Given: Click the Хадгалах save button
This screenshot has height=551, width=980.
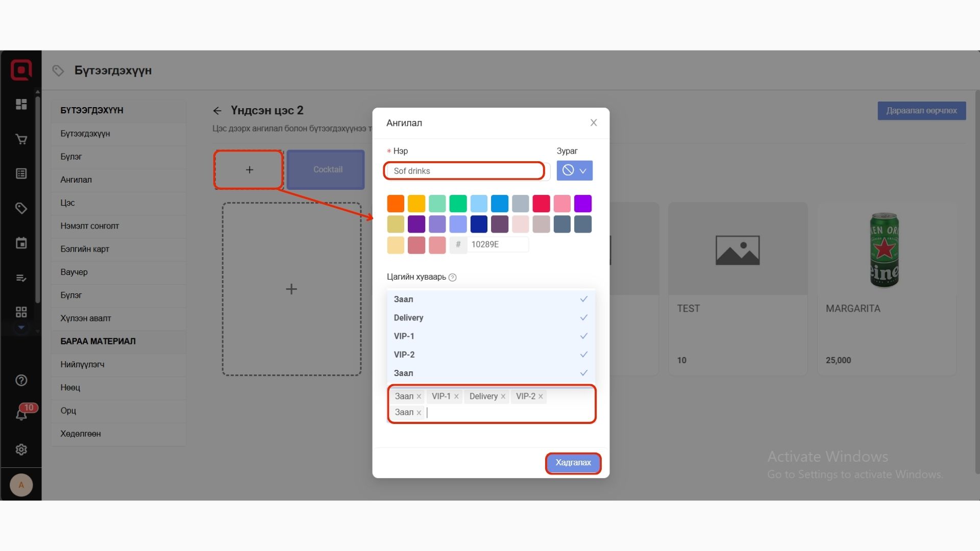Looking at the screenshot, I should (573, 463).
